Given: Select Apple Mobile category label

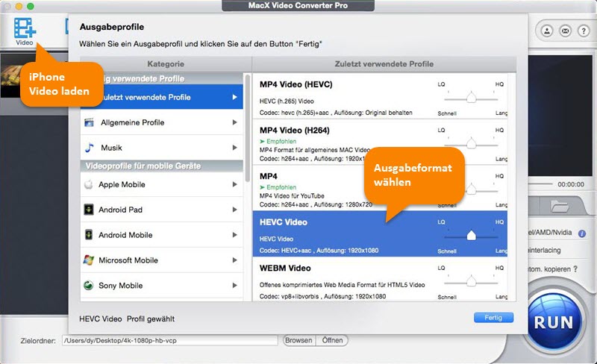Looking at the screenshot, I should [122, 185].
